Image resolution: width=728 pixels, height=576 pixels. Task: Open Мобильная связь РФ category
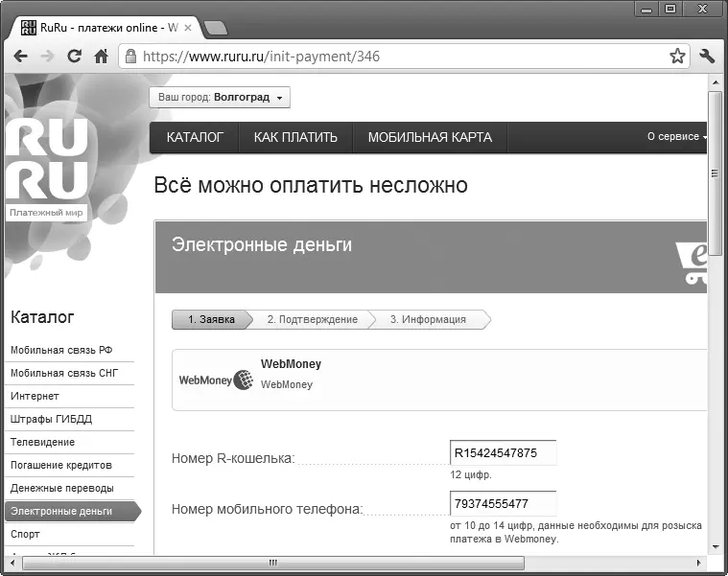pyautogui.click(x=61, y=351)
